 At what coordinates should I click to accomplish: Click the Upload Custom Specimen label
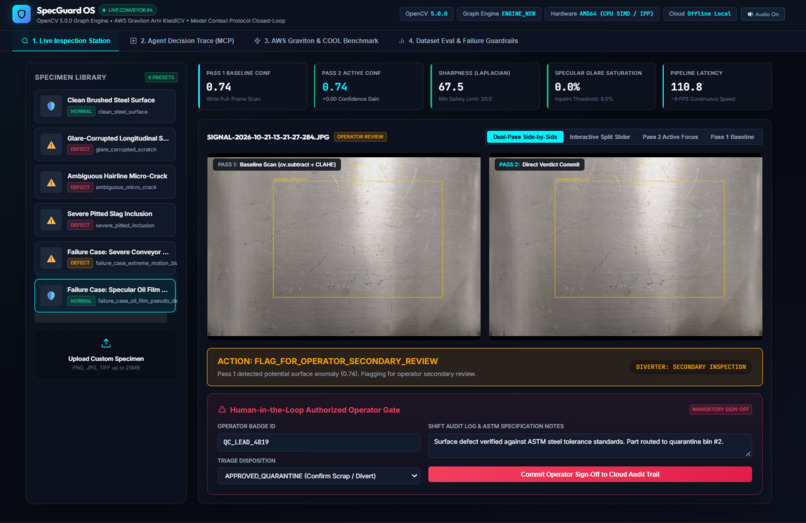pos(106,358)
